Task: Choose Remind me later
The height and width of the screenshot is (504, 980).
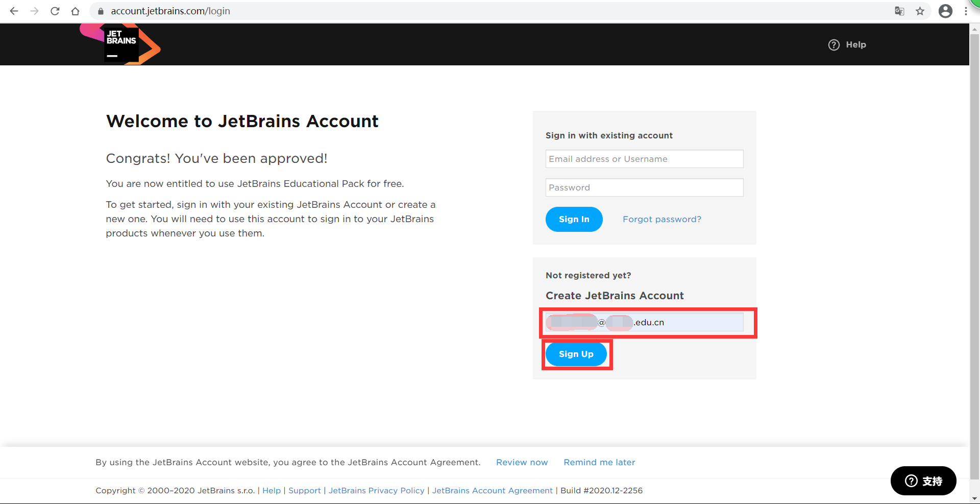Action: [599, 462]
